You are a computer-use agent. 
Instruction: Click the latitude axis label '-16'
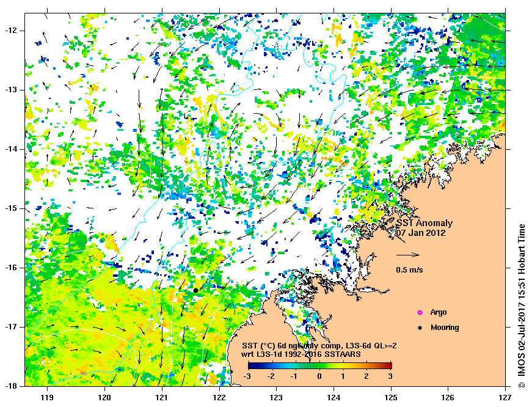[10, 268]
